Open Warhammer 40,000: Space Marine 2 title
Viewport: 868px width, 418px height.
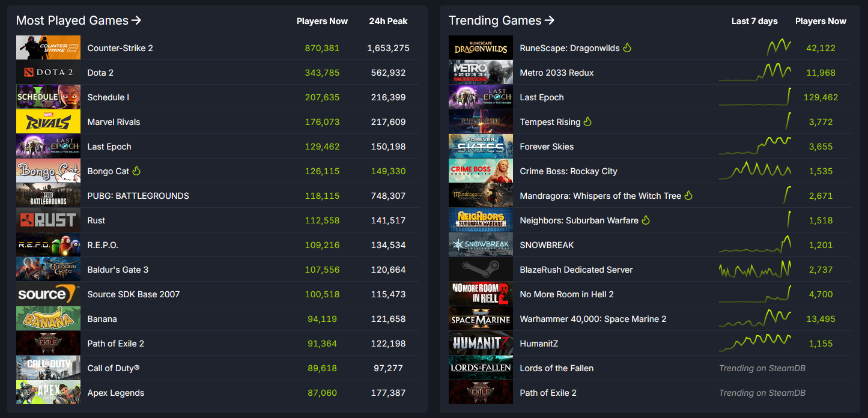click(593, 319)
